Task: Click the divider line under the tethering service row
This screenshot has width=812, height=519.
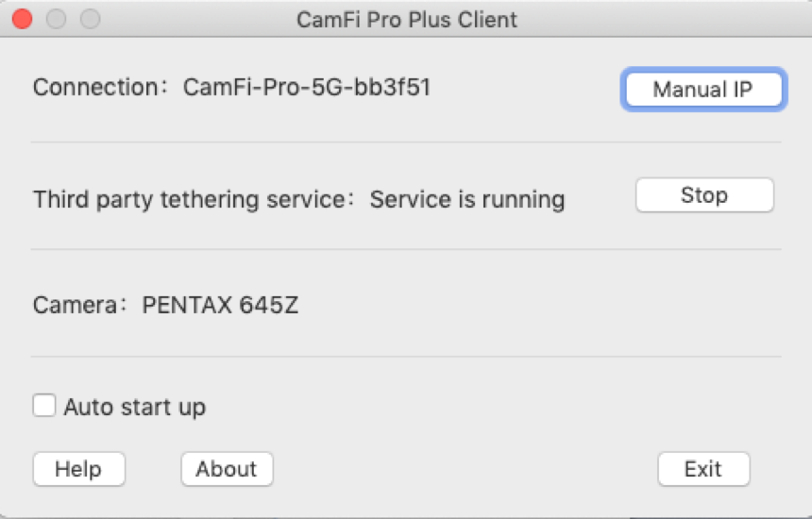Action: coord(406,249)
